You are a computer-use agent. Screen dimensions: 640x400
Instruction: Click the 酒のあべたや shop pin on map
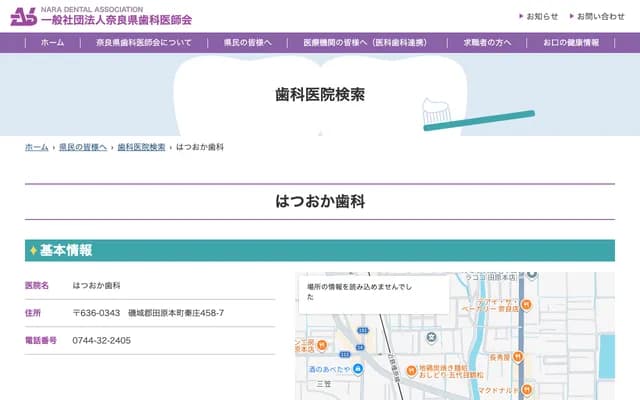[359, 368]
